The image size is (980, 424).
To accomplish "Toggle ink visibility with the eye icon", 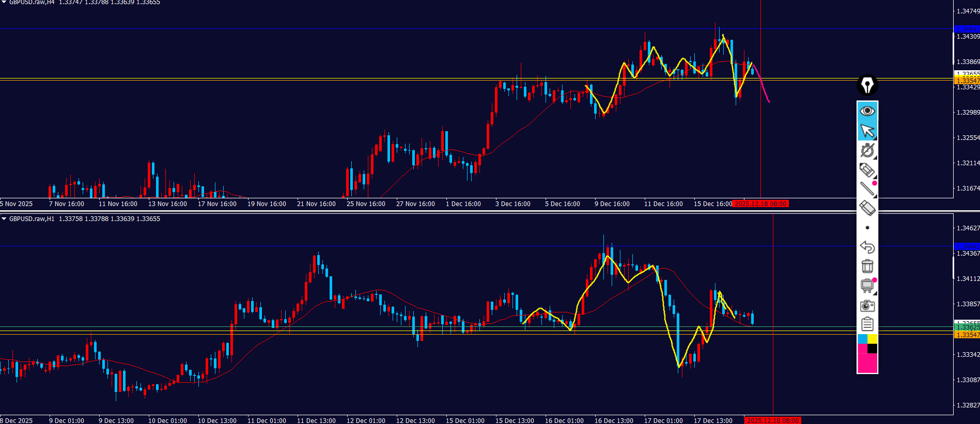I will tap(867, 111).
